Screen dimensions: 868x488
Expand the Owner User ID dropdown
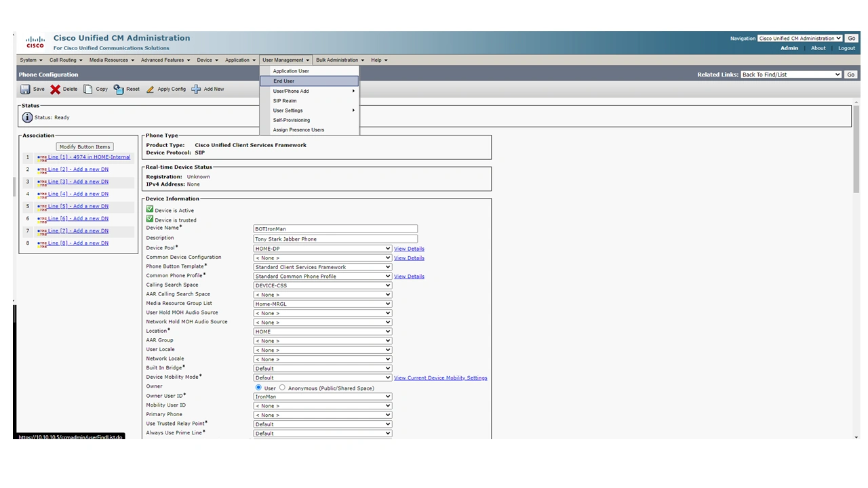pos(323,396)
